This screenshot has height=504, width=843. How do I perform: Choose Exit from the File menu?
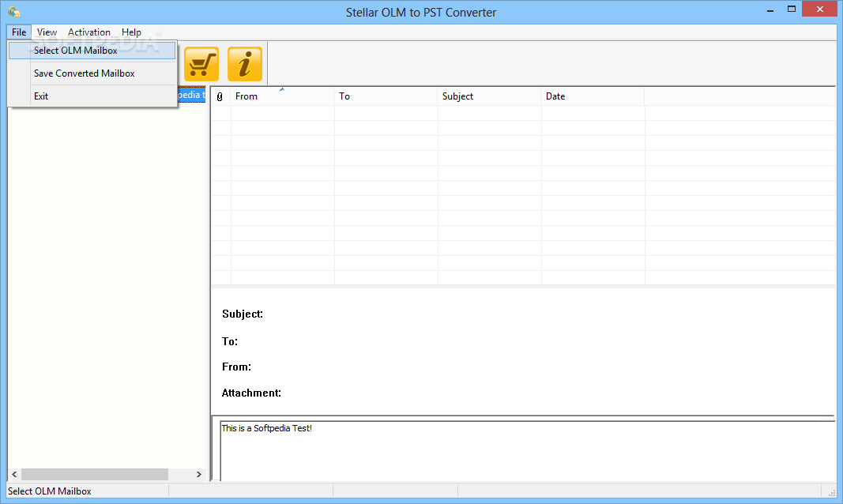(92, 96)
